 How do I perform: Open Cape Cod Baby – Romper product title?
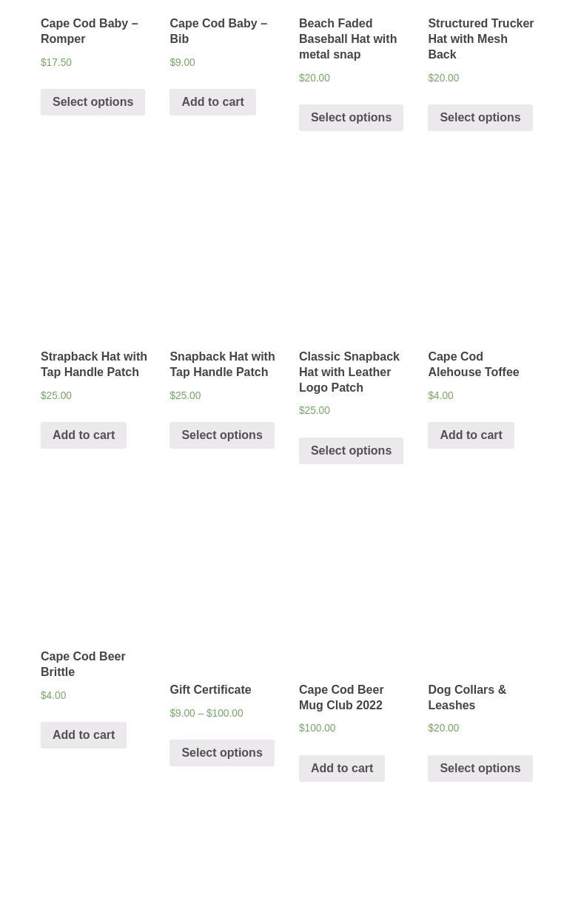pos(89,31)
